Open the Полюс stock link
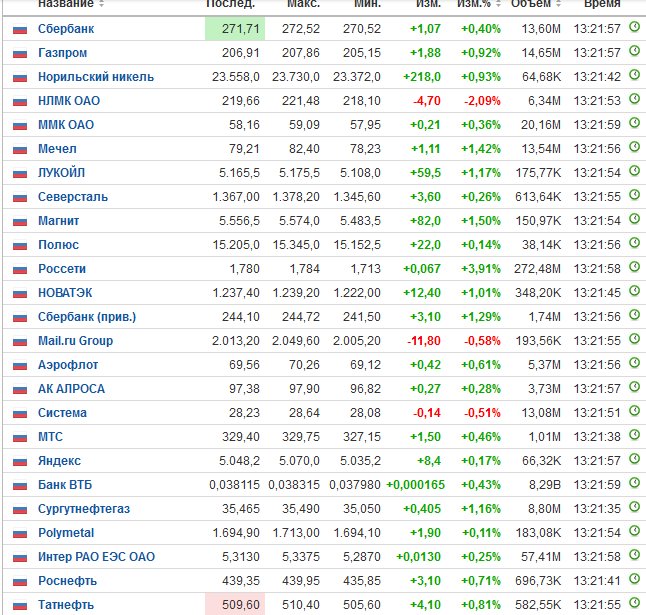 pos(59,245)
